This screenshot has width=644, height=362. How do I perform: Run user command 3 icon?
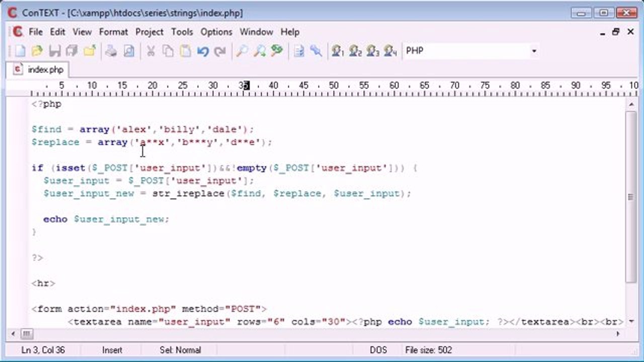pyautogui.click(x=373, y=51)
